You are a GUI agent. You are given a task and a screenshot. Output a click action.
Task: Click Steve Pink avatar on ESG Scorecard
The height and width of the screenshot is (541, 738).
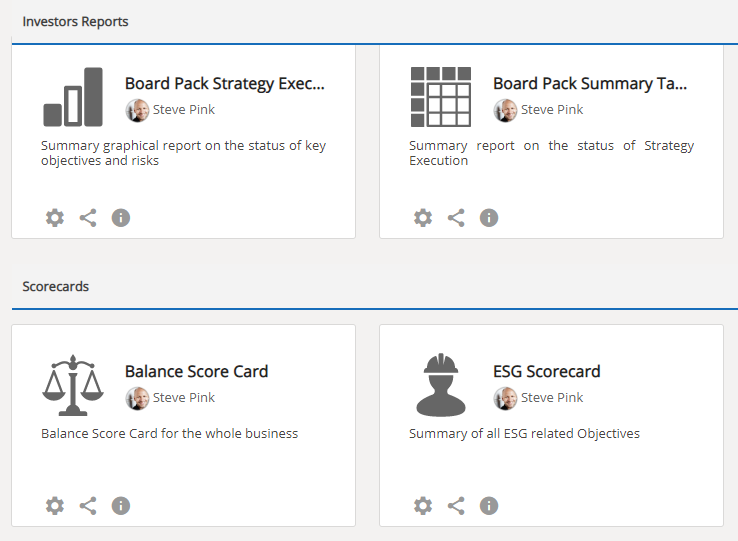pyautogui.click(x=505, y=398)
